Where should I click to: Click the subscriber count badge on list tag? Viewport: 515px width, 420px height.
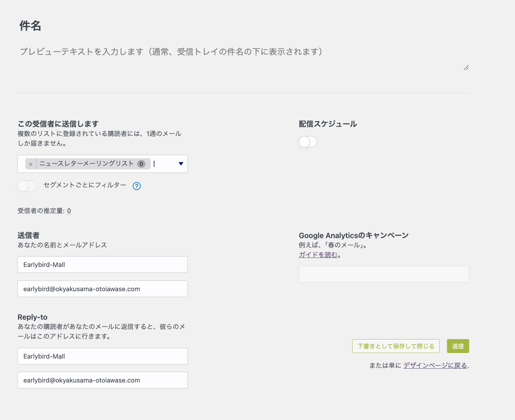pyautogui.click(x=141, y=164)
